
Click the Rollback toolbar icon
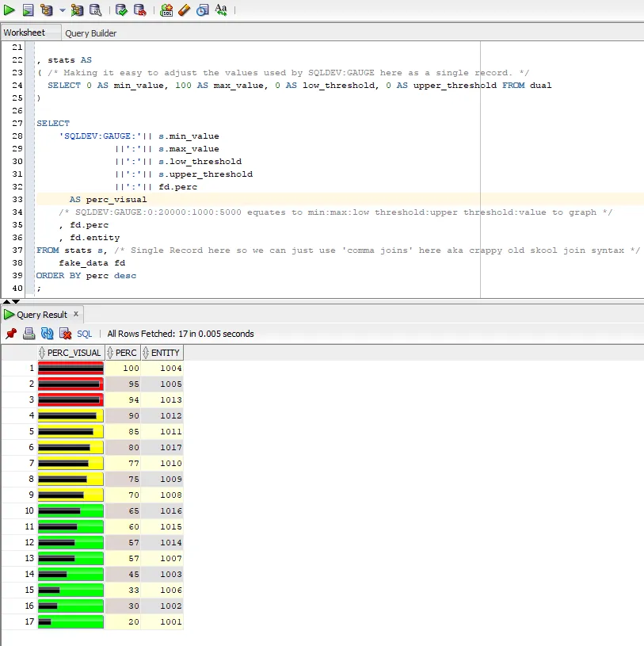(139, 10)
